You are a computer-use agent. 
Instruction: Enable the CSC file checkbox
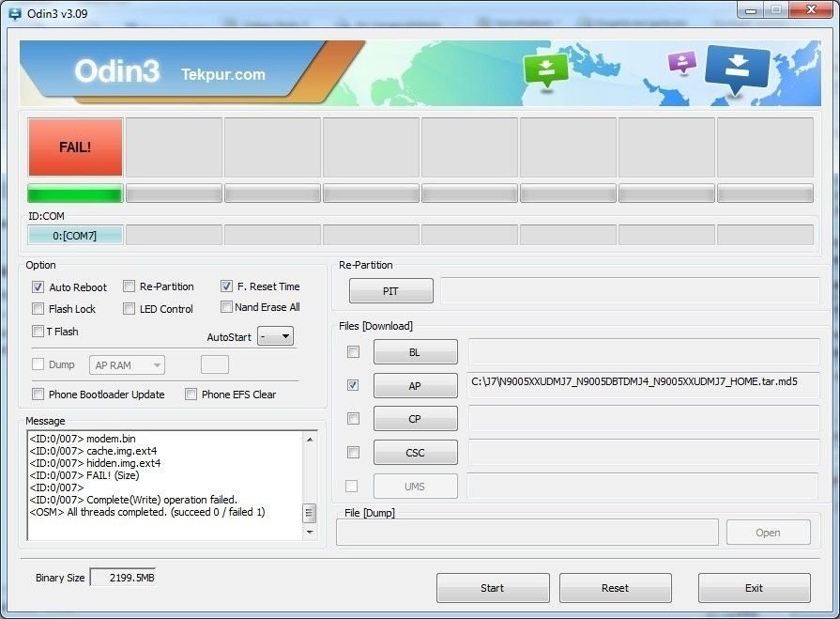[x=353, y=453]
